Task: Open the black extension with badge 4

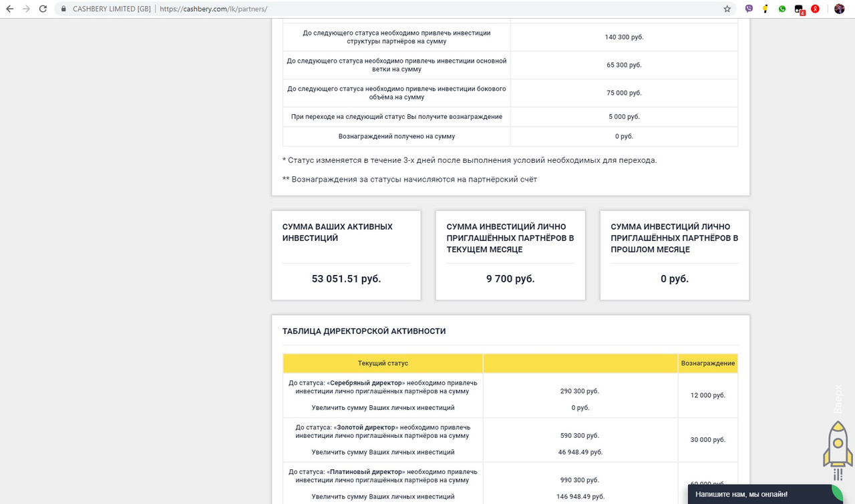Action: click(x=799, y=9)
